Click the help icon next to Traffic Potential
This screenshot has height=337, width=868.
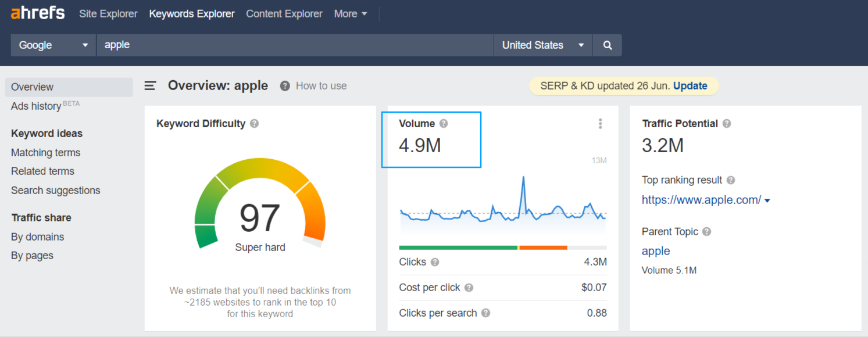[726, 123]
